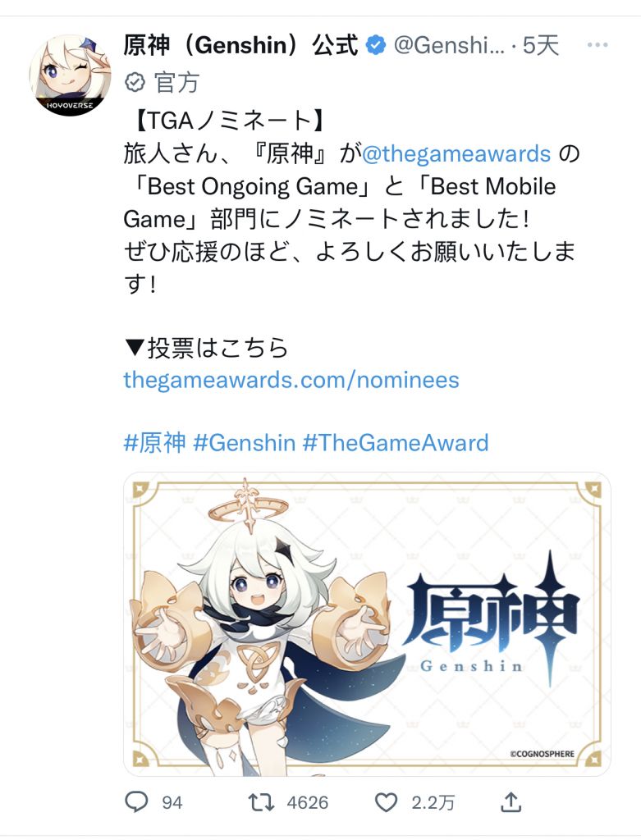View the Paimon Genshin image attachment
Screen dimensions: 641x840
coord(367,624)
